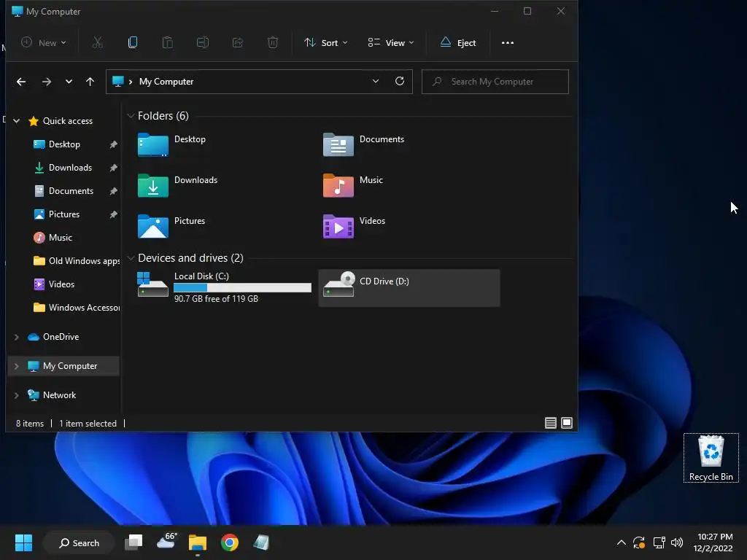Viewport: 747px width, 560px height.
Task: Click the Copy icon in toolbar
Action: pos(133,42)
